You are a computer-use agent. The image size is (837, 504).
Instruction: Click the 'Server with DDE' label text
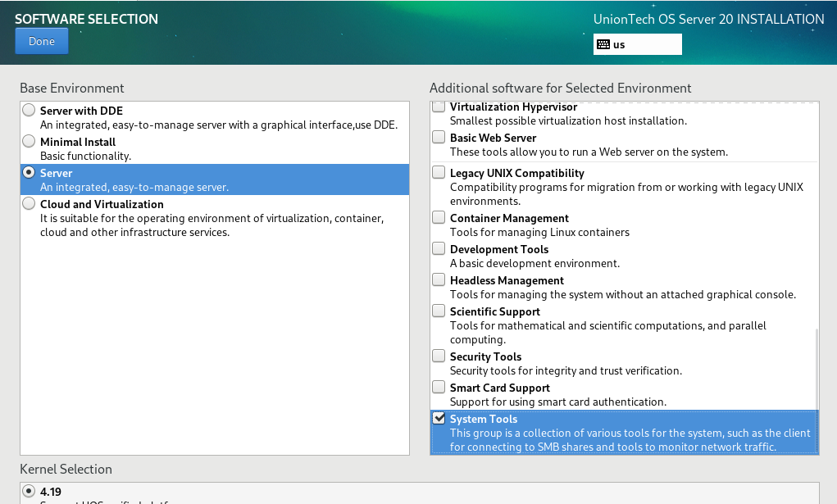81,111
